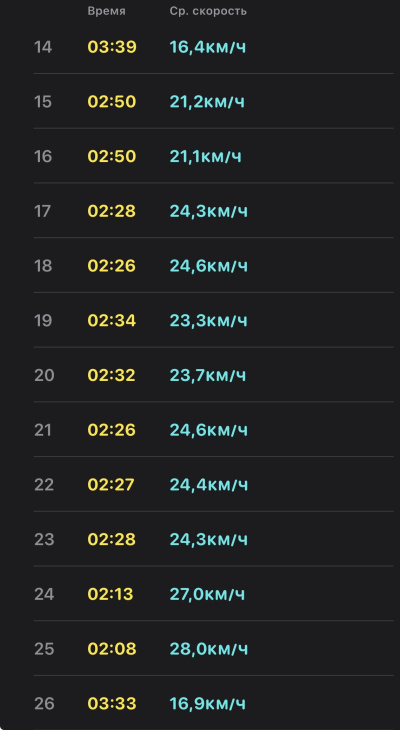Click the 16,4км/ч speed value
Image resolution: width=400 pixels, height=730 pixels.
point(208,47)
